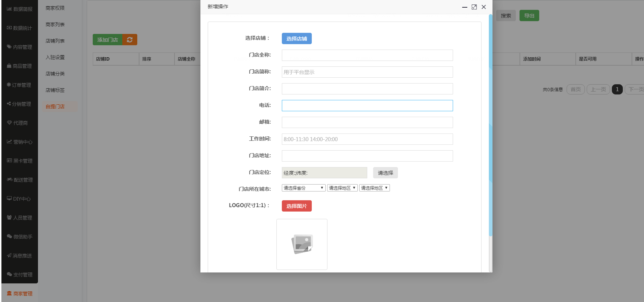Open the last 请选择地区 dropdown

point(374,188)
